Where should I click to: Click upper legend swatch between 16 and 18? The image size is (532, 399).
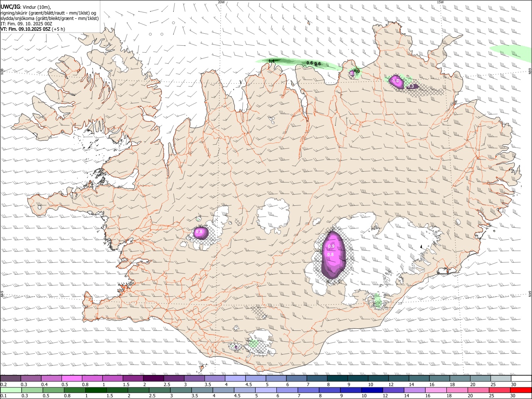(x=440, y=378)
